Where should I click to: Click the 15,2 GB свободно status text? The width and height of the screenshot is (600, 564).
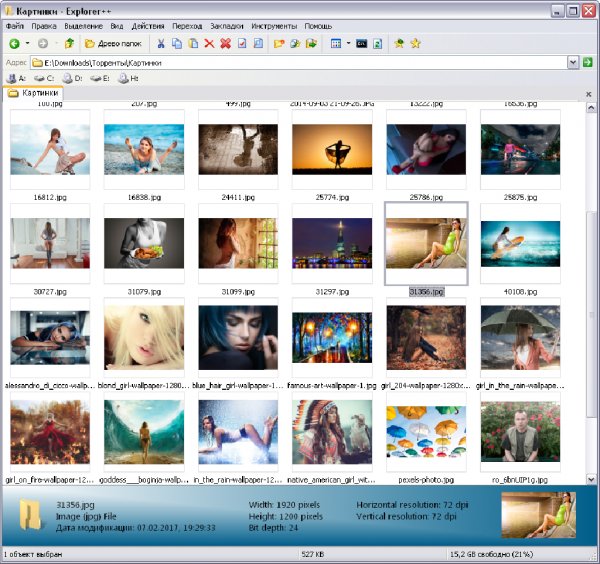coord(491,554)
